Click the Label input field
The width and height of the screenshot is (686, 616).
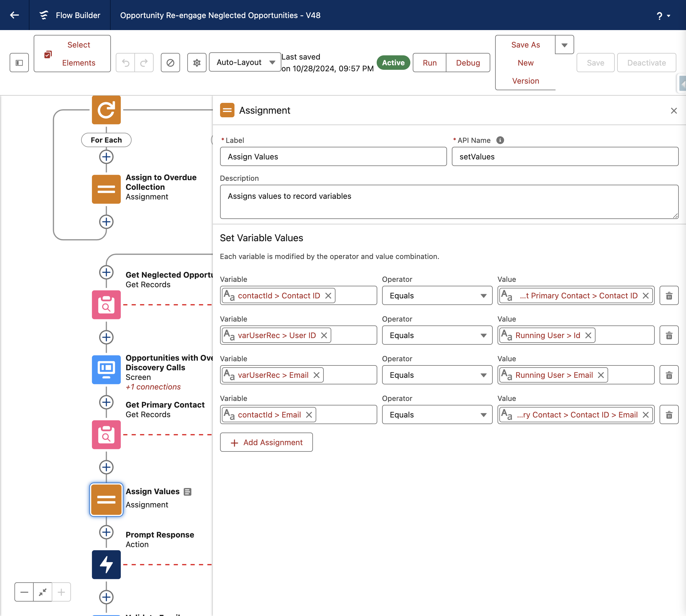pos(333,156)
